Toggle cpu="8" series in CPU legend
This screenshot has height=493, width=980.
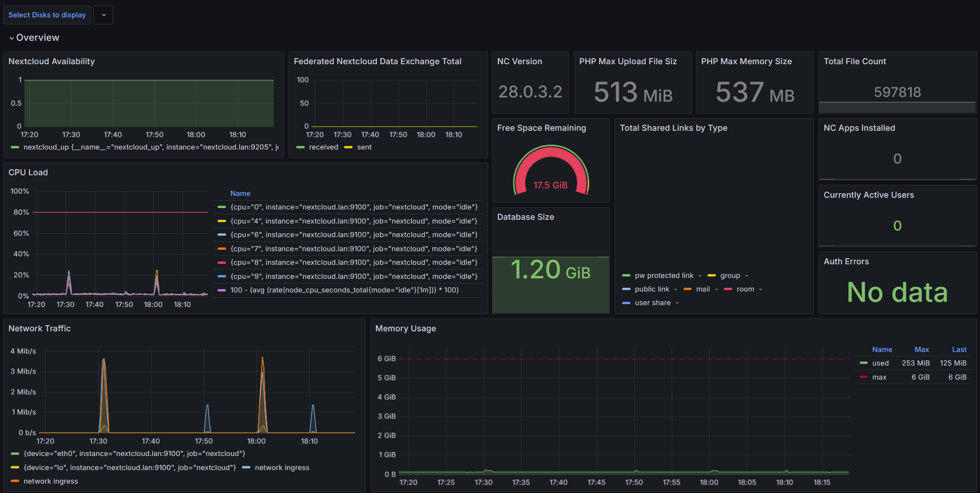coord(354,262)
